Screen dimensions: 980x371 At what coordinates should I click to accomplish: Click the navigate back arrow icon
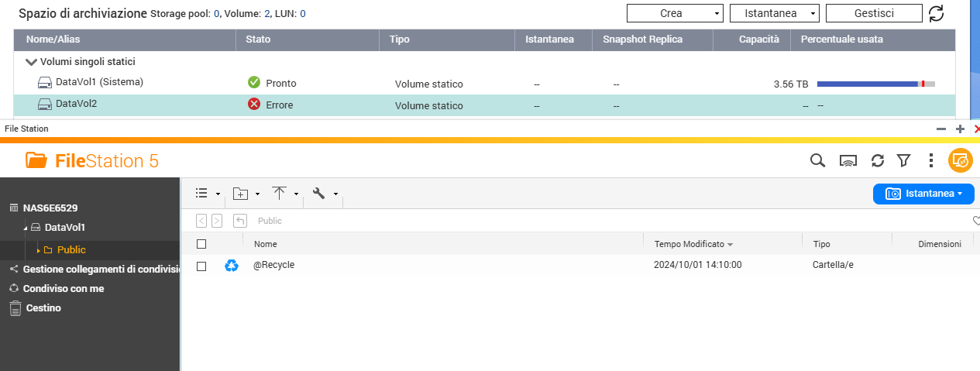pos(202,221)
